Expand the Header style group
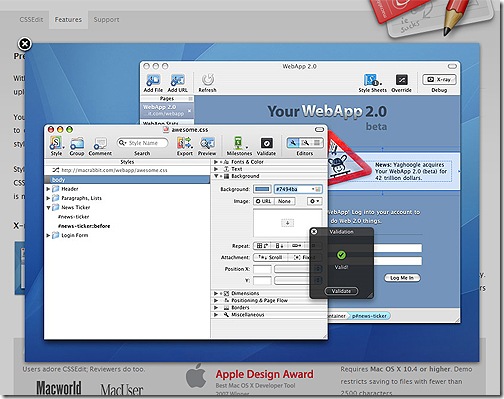This screenshot has height=399, width=504. click(48, 189)
